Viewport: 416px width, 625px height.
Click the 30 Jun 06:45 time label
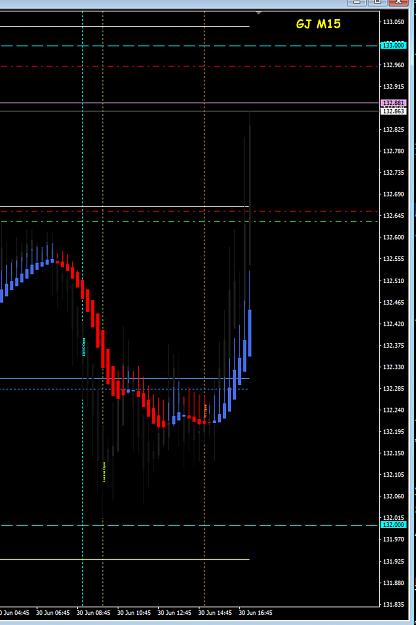pyautogui.click(x=53, y=612)
